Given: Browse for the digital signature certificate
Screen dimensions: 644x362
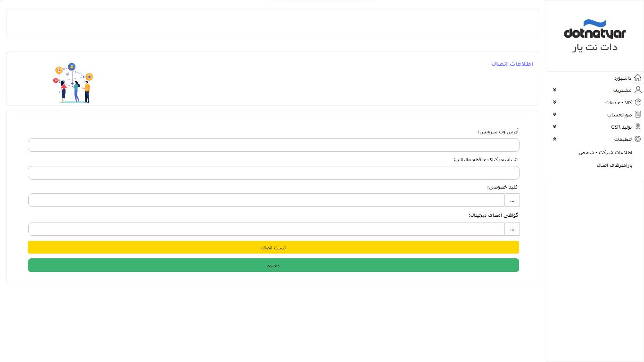Looking at the screenshot, I should tap(512, 229).
